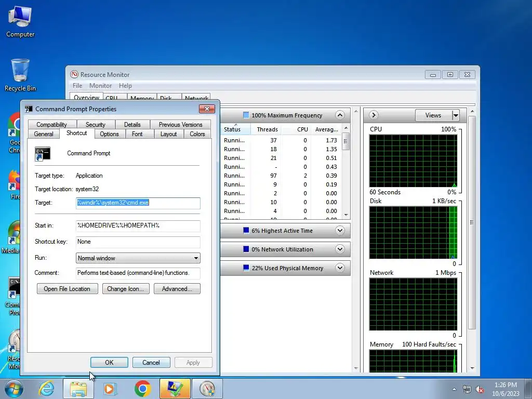Switch to the Previous Versions tab
Image resolution: width=532 pixels, height=399 pixels.
pyautogui.click(x=180, y=124)
